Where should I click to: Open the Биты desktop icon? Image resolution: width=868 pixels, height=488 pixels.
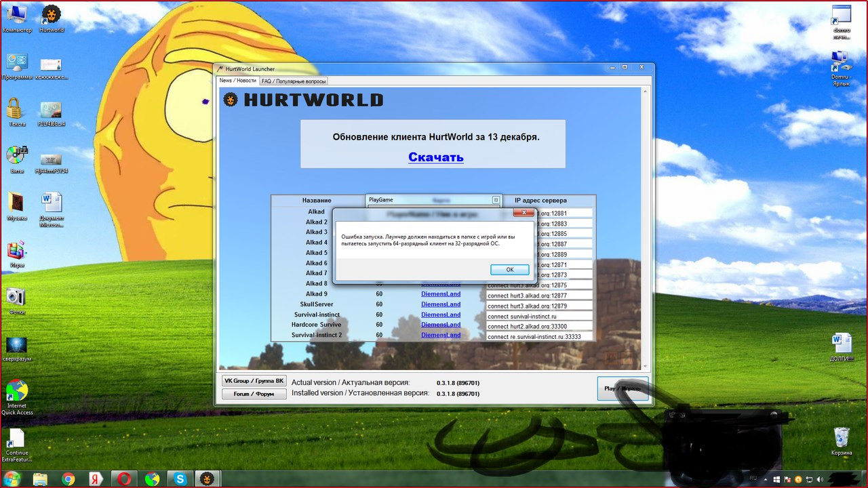point(17,160)
